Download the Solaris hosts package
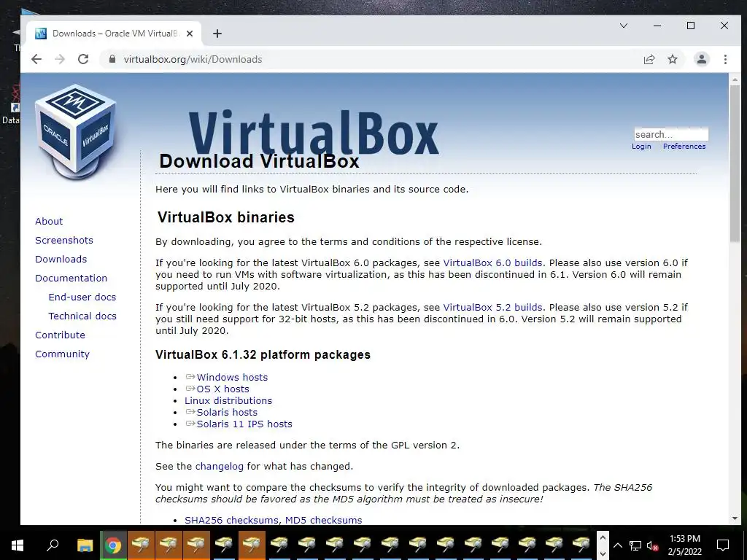747x560 pixels. click(227, 413)
